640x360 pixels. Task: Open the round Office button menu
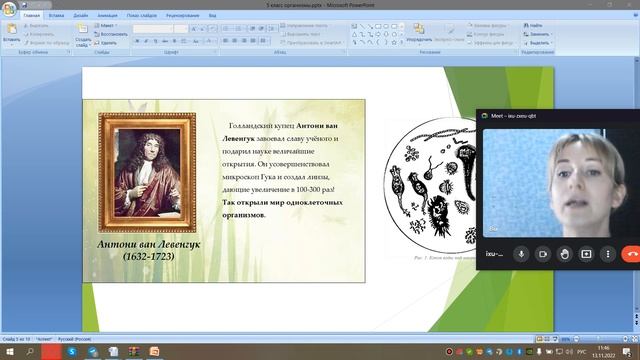tap(9, 8)
